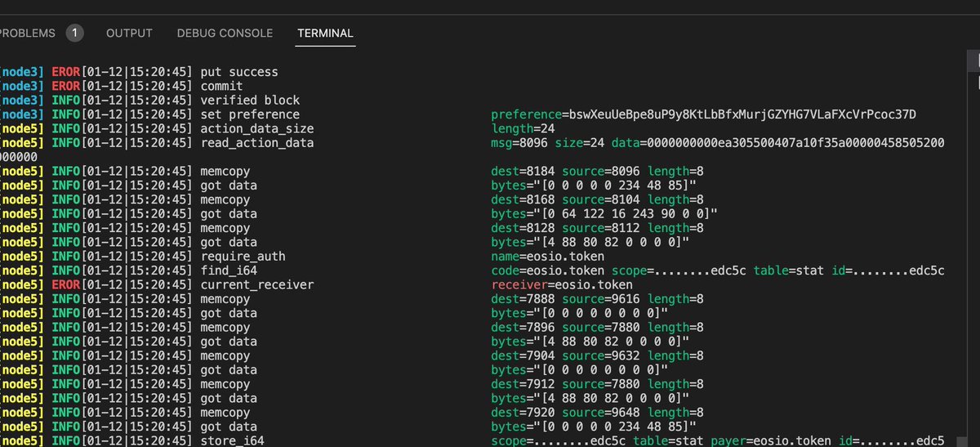Click the 'find_i64' log message
The image size is (980, 447).
[x=229, y=270]
